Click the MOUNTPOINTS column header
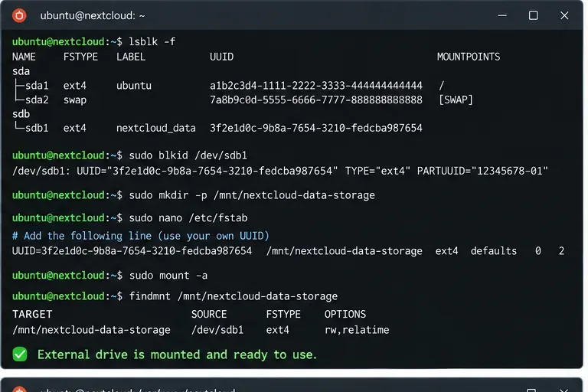Screen dimensions: 588x392 [469, 57]
